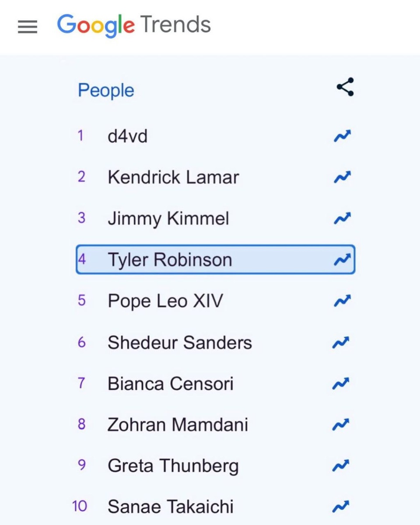The height and width of the screenshot is (525, 420).
Task: Open Pope Leo XIV trending result
Action: [x=165, y=301]
